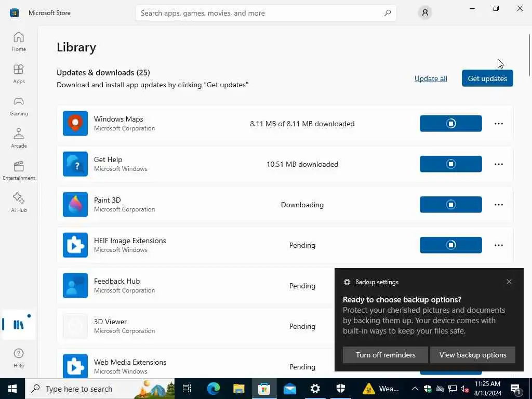The height and width of the screenshot is (399, 532).
Task: Open the Arcade section
Action: [19, 138]
